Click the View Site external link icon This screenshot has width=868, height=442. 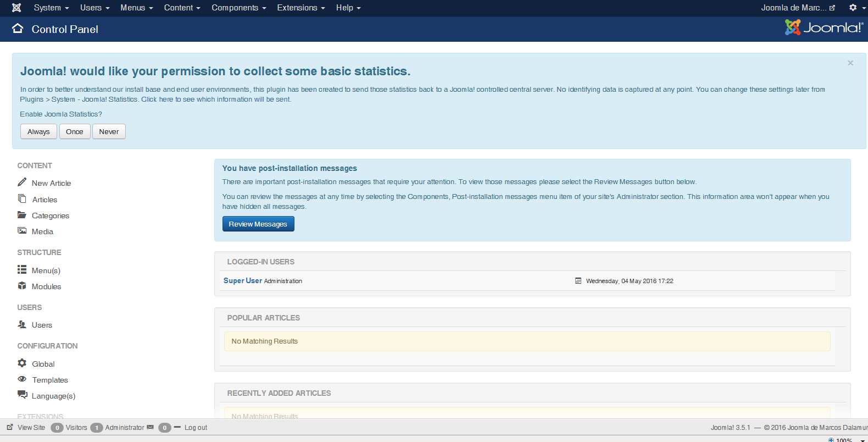(x=10, y=427)
